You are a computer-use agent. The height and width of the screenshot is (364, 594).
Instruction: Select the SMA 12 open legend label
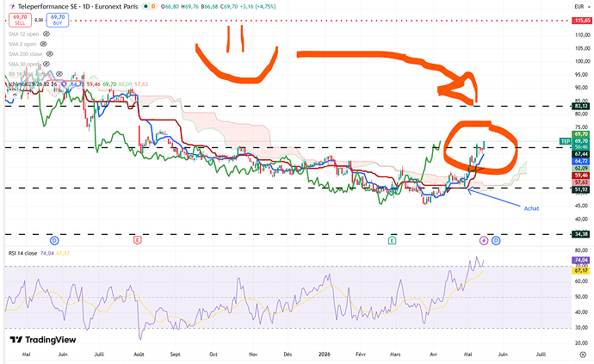pos(23,34)
